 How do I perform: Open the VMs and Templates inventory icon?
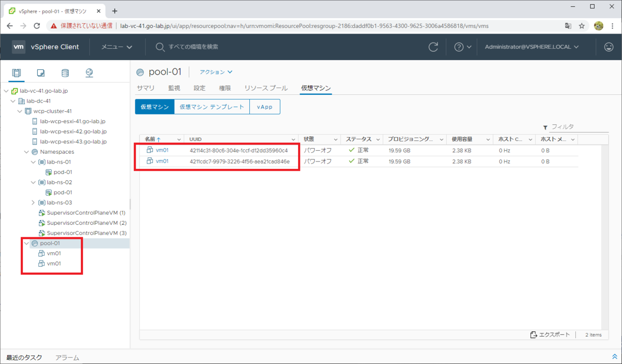pos(40,73)
